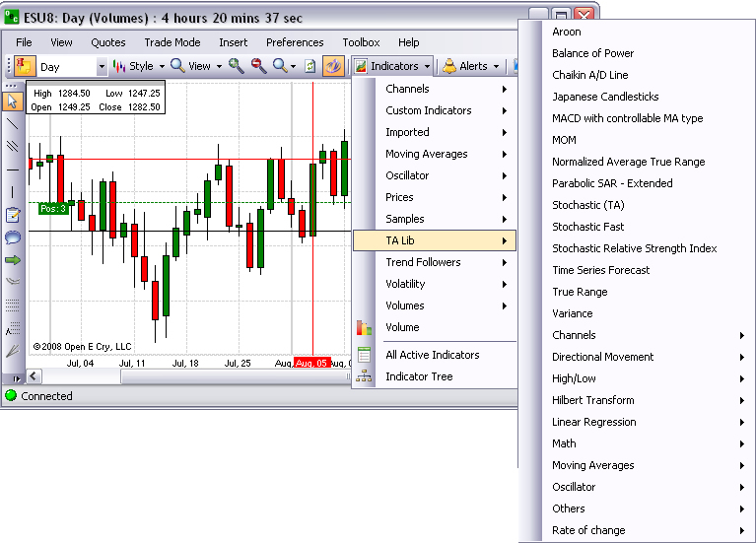Open the Help menu
The height and width of the screenshot is (543, 756).
click(x=408, y=42)
